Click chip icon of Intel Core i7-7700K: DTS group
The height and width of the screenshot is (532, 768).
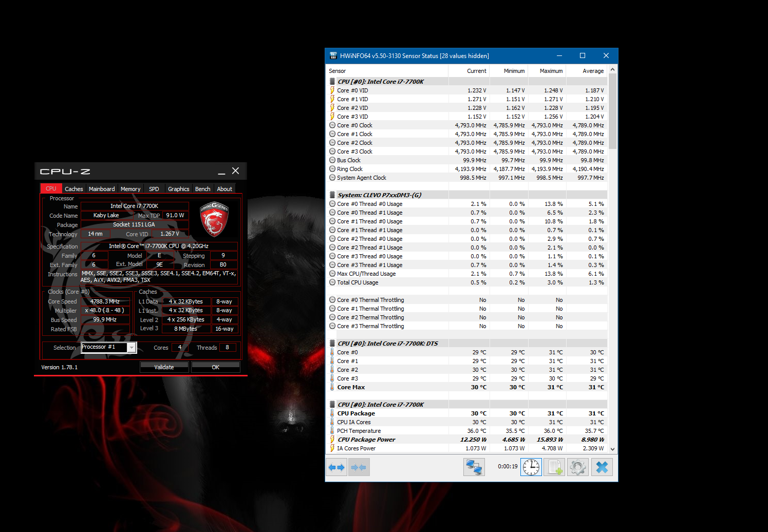(332, 344)
